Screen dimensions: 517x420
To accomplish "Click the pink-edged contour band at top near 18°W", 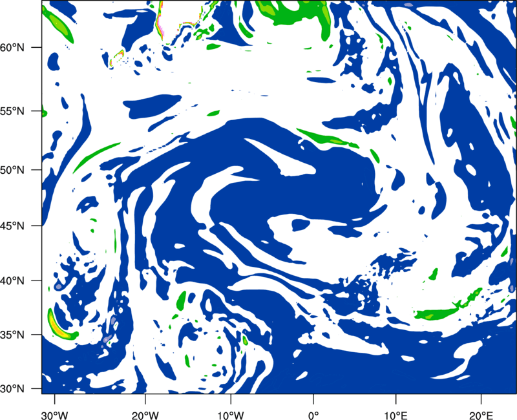I will point(160,20).
